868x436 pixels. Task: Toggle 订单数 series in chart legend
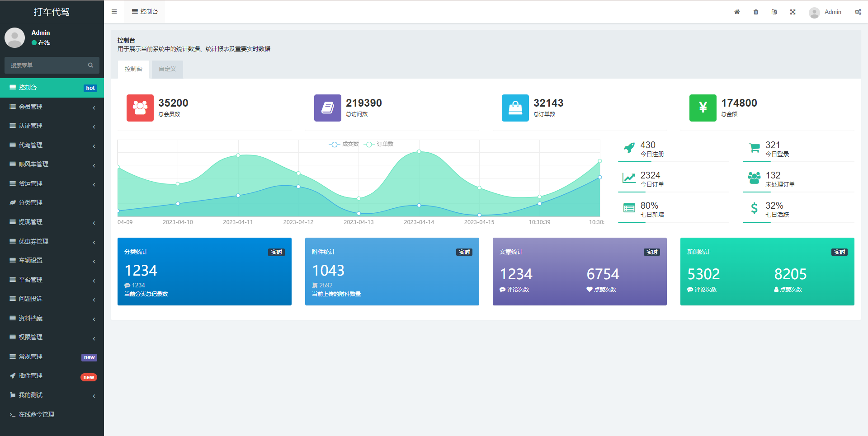pos(379,144)
